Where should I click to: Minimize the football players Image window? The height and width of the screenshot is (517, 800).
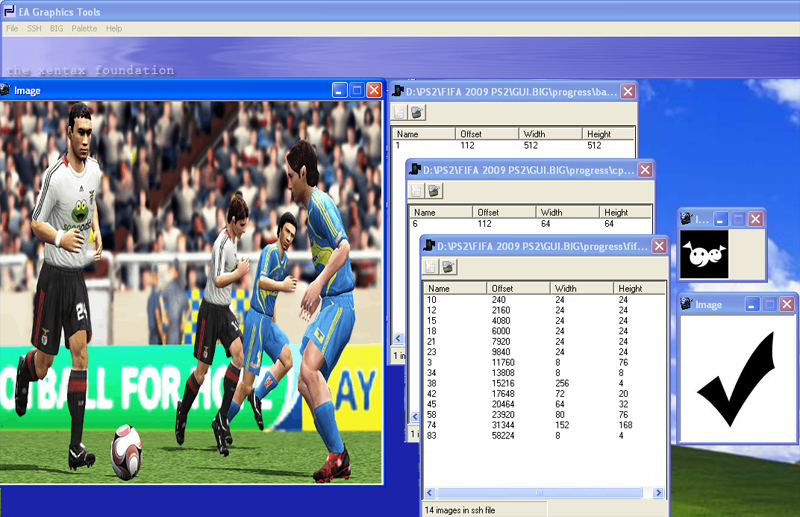click(340, 90)
